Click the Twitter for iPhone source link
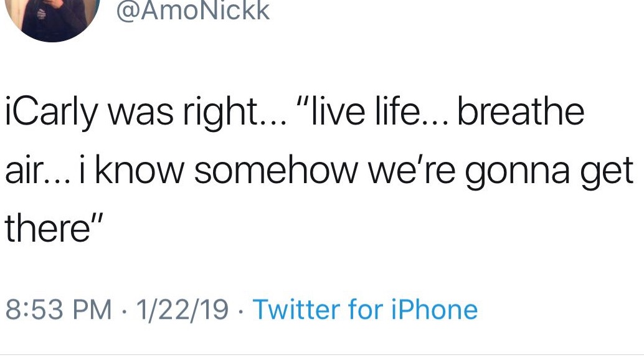The height and width of the screenshot is (360, 644). pos(364,310)
